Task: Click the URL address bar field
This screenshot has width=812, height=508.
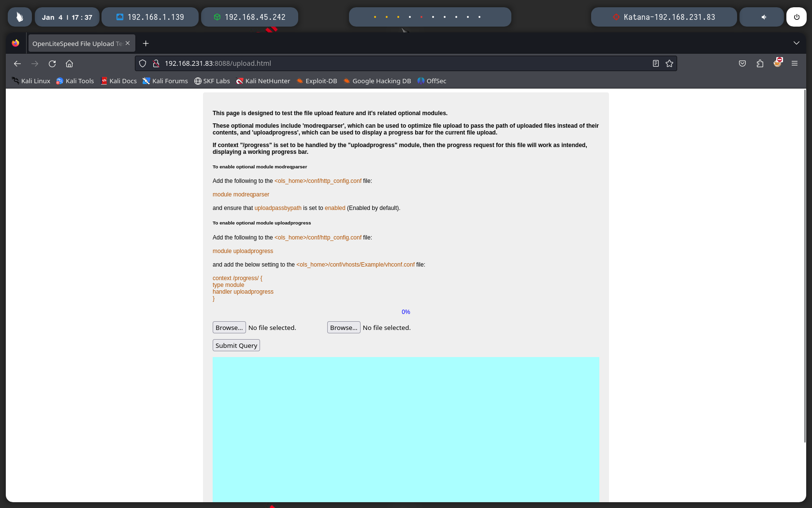Action: [x=387, y=63]
